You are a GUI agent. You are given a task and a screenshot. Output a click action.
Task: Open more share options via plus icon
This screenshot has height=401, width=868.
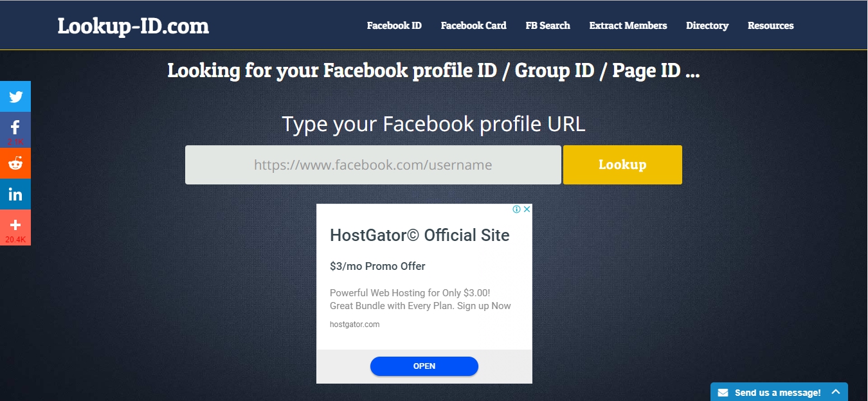pyautogui.click(x=15, y=227)
